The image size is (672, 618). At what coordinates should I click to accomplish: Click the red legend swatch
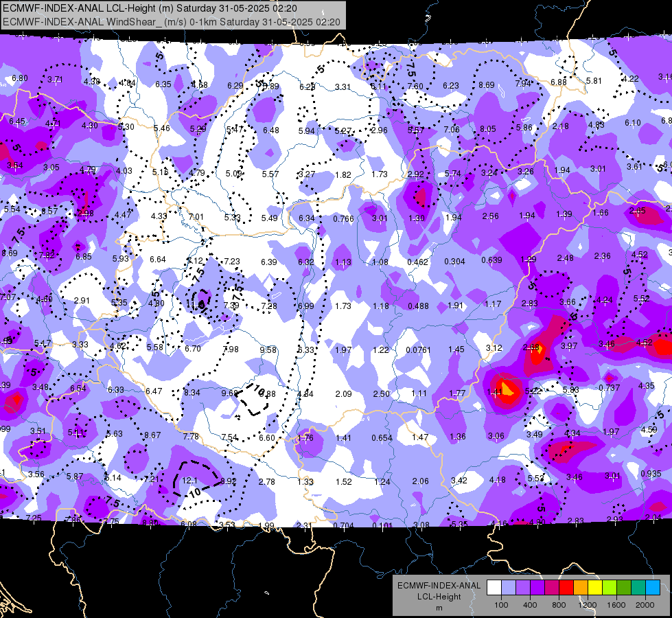click(x=566, y=588)
